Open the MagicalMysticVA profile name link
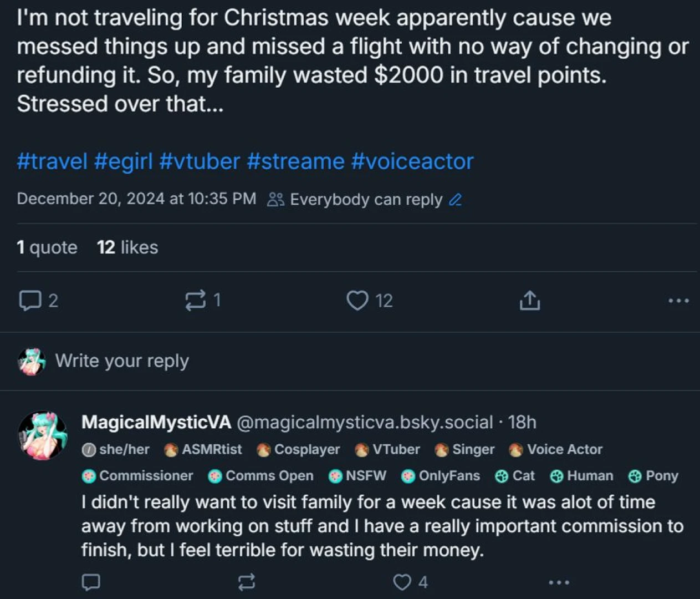The image size is (700, 599). click(x=156, y=422)
